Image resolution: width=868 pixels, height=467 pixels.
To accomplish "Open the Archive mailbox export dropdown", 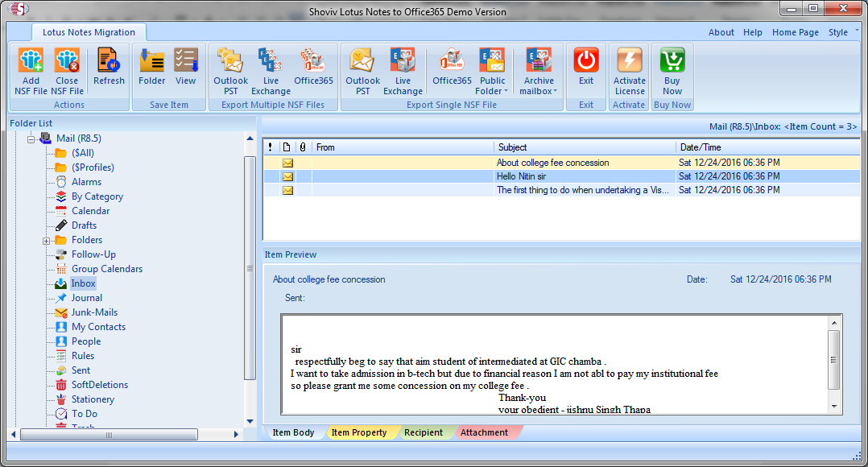I will click(x=539, y=72).
